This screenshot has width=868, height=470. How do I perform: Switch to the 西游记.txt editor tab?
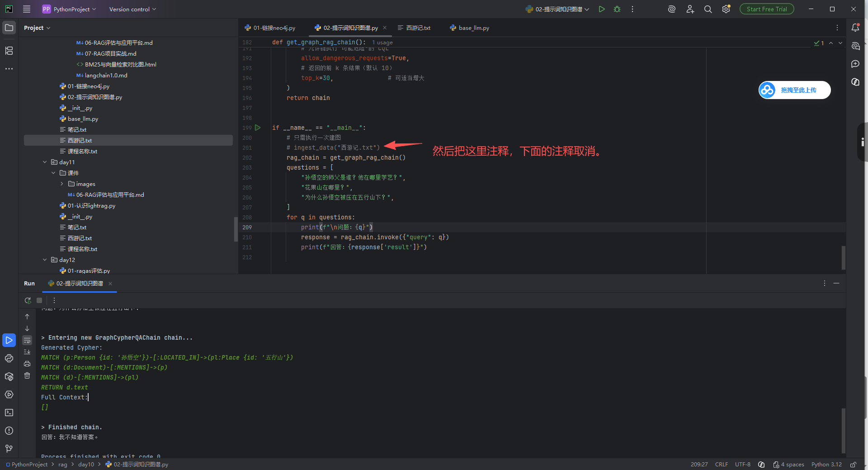(414, 28)
